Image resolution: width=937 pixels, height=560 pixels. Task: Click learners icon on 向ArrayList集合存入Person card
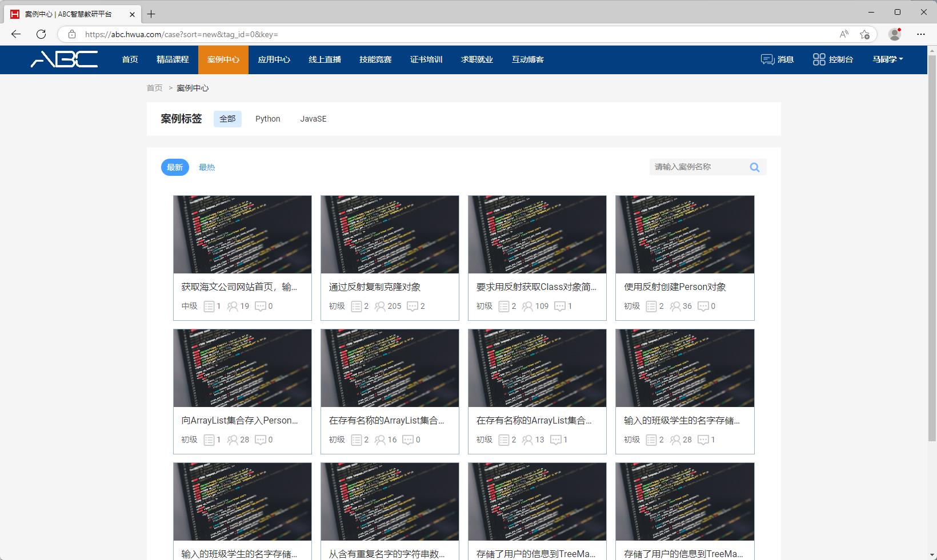(233, 440)
